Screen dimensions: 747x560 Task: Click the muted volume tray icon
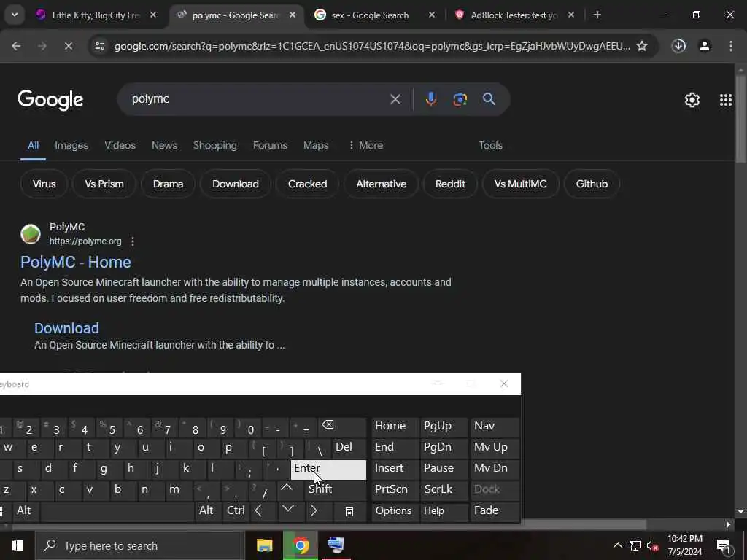click(x=652, y=545)
